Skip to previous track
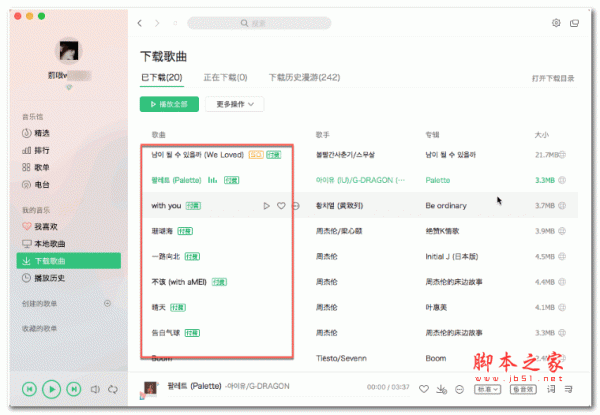Image resolution: width=600 pixels, height=415 pixels. 29,389
